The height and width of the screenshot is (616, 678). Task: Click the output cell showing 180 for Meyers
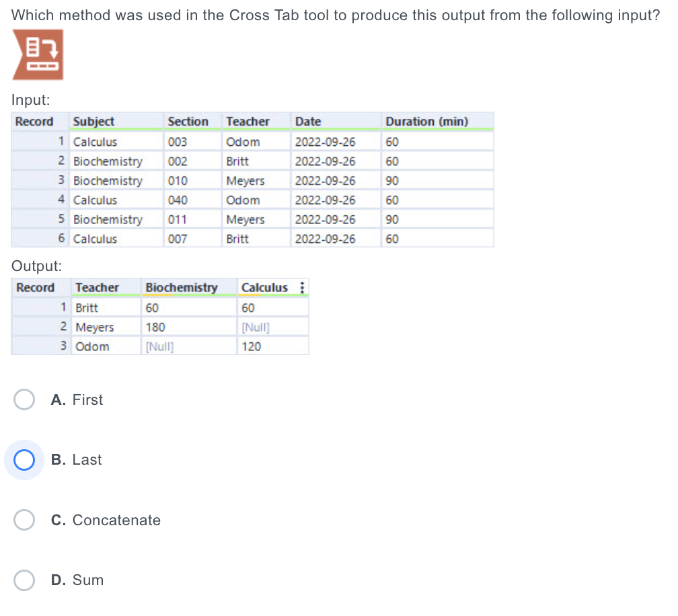tap(189, 328)
